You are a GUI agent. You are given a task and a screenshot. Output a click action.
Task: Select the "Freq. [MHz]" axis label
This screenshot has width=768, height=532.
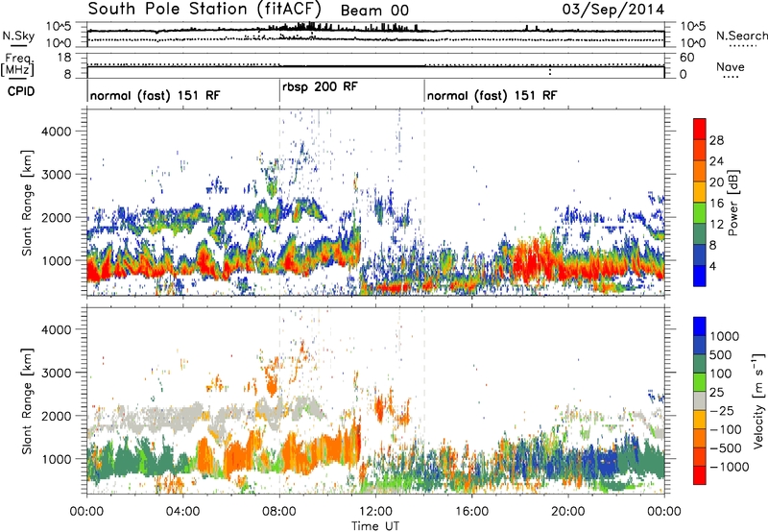(x=17, y=64)
